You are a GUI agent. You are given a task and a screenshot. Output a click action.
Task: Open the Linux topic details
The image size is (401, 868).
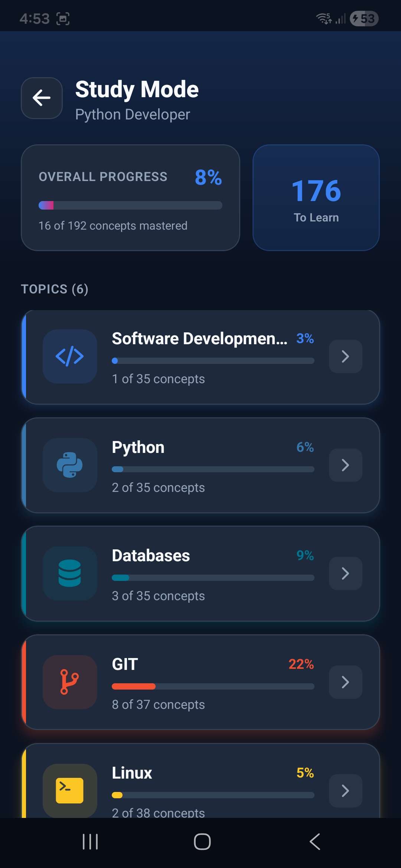pyautogui.click(x=345, y=790)
